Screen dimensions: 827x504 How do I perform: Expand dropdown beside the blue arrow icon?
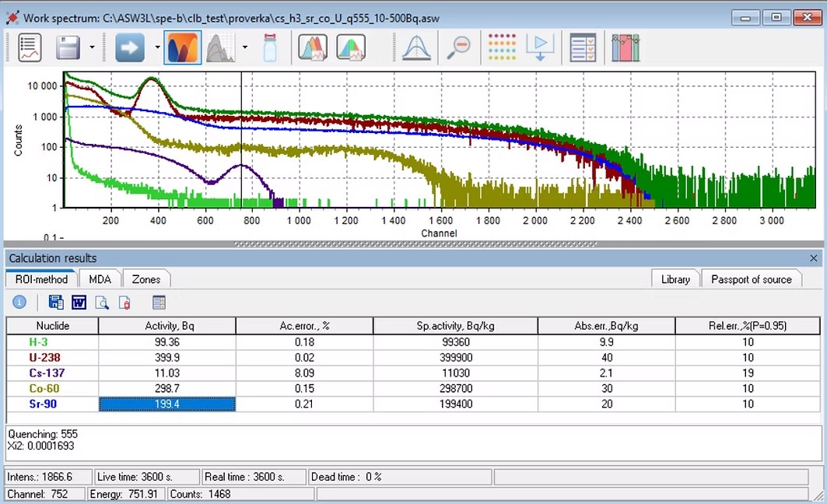157,48
